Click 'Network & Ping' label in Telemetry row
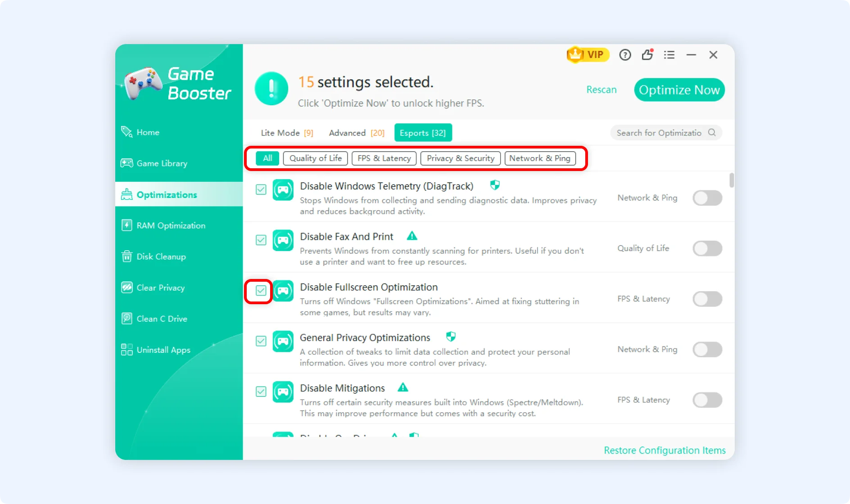The width and height of the screenshot is (850, 504). tap(647, 198)
